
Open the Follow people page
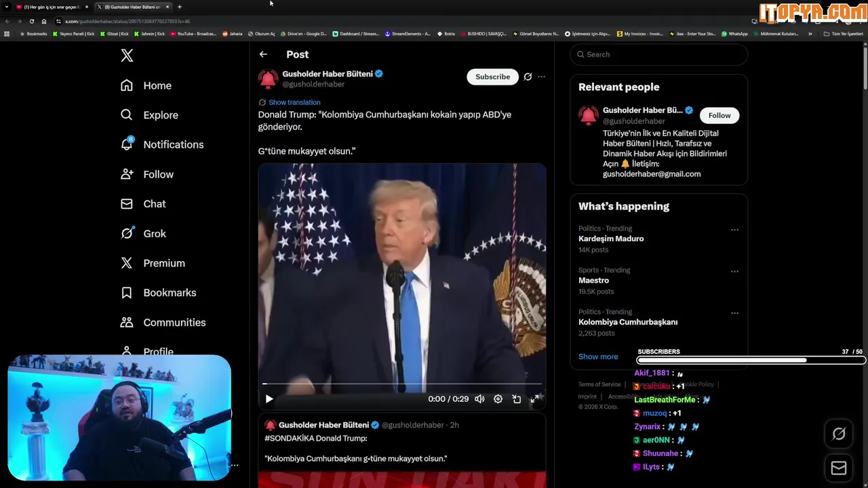(147, 174)
